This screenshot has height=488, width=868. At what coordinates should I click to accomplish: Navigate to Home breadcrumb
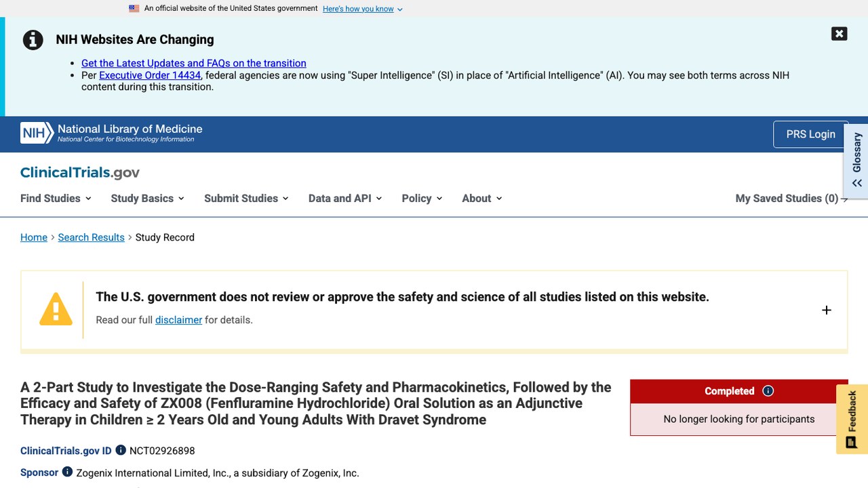click(34, 237)
